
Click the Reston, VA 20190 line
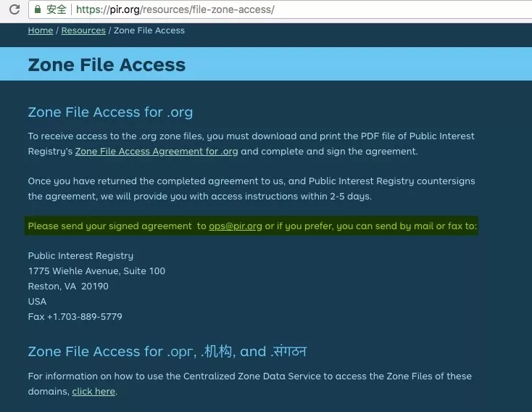(x=68, y=287)
